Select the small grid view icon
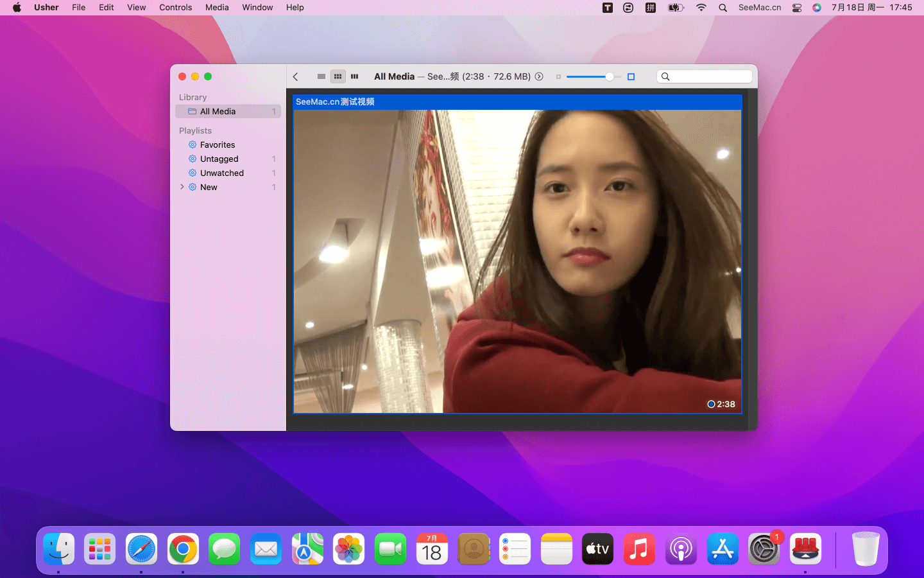Image resolution: width=924 pixels, height=578 pixels. point(338,76)
